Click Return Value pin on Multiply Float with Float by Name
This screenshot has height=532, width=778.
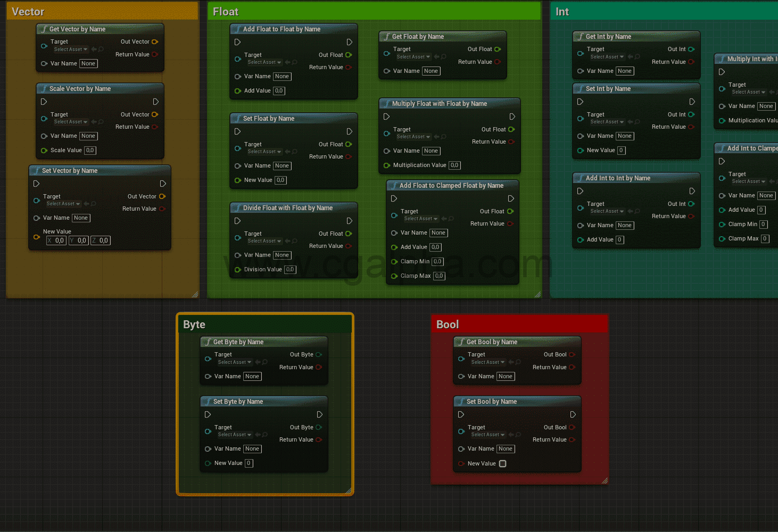pyautogui.click(x=511, y=142)
